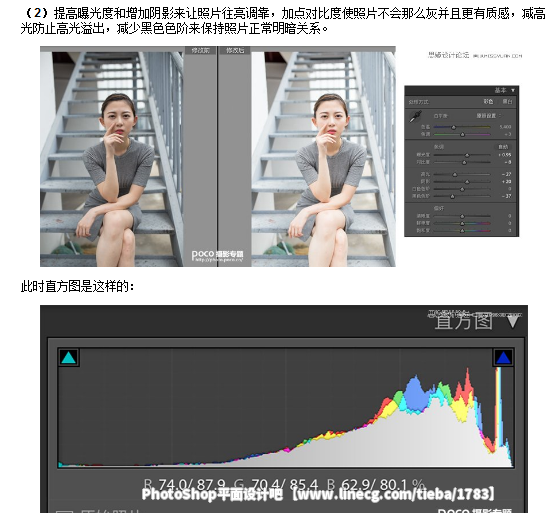This screenshot has width=550, height=513.
Task: Click the histogram graph area
Action: [286, 408]
